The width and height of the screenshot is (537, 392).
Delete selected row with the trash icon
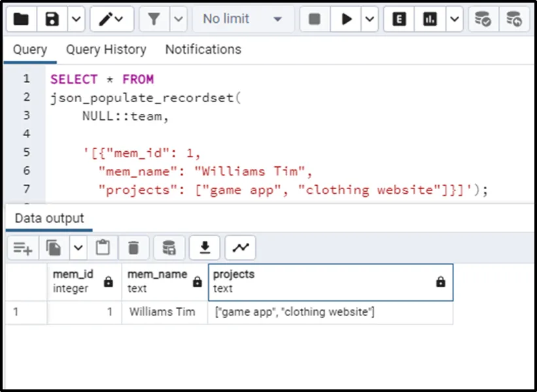tap(133, 247)
